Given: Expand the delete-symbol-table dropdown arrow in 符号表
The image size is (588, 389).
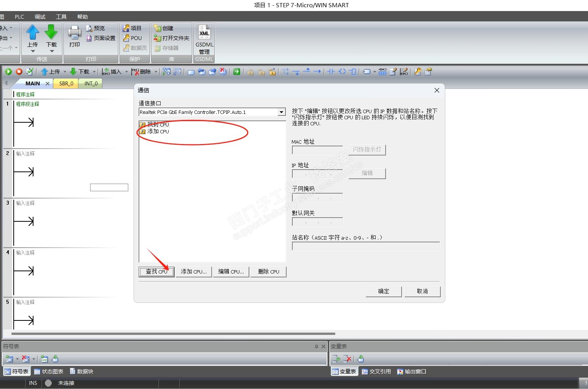Looking at the screenshot, I should pos(33,359).
